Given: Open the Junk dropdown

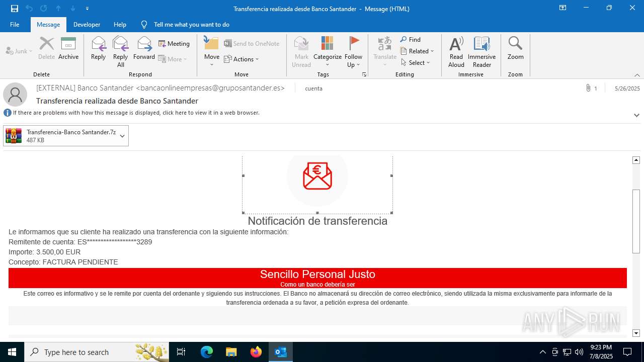Looking at the screenshot, I should [x=19, y=51].
